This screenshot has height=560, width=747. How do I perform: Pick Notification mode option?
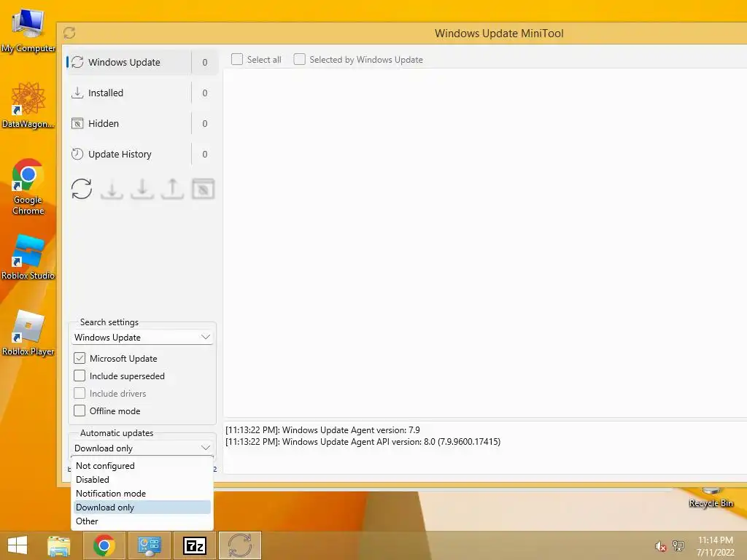tap(142, 494)
